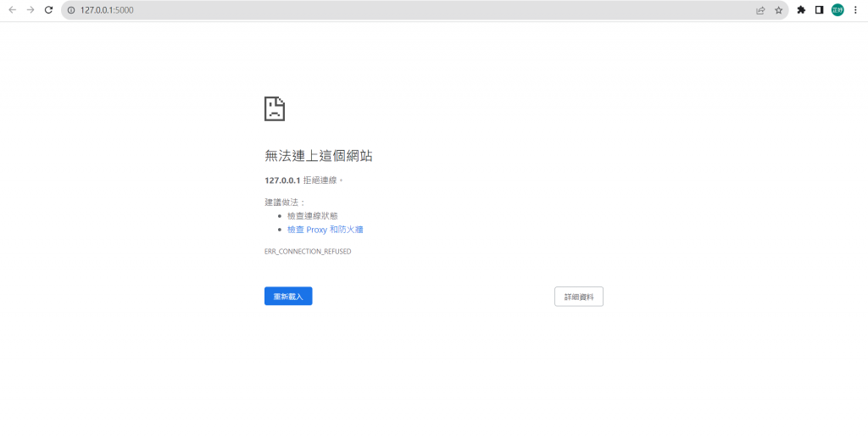Click the sad page error icon
The image size is (868, 439).
[x=275, y=108]
